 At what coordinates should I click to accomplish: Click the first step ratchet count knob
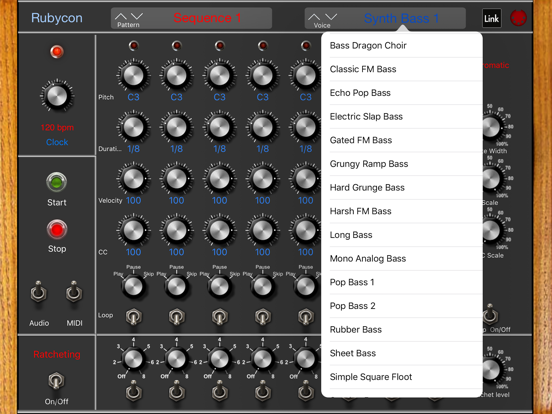[133, 359]
